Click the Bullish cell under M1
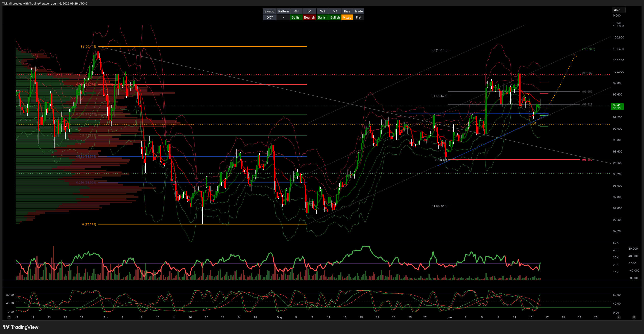Viewport: 644px width, 334px height. (335, 17)
